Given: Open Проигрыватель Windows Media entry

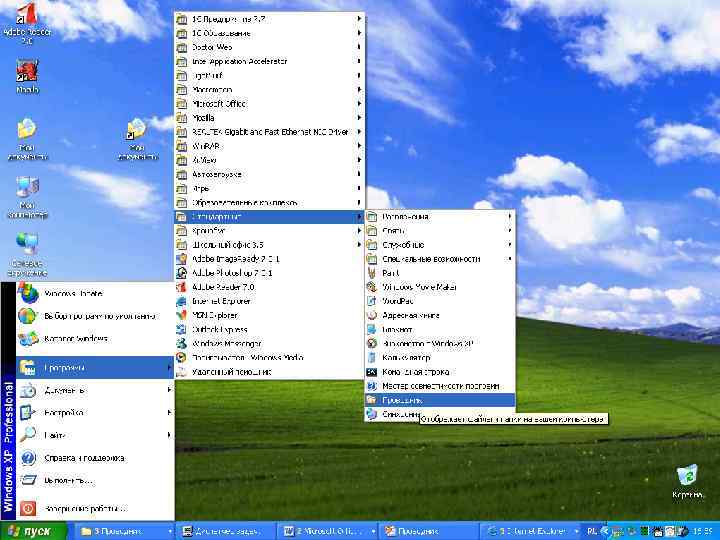Looking at the screenshot, I should tap(270, 358).
